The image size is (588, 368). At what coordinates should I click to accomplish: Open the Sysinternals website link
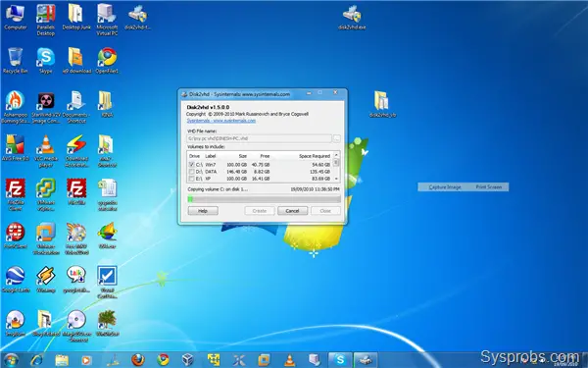[221, 121]
